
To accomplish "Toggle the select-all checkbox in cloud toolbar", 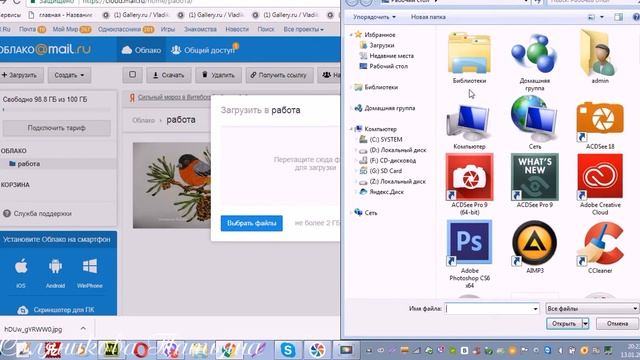I will pos(133,75).
